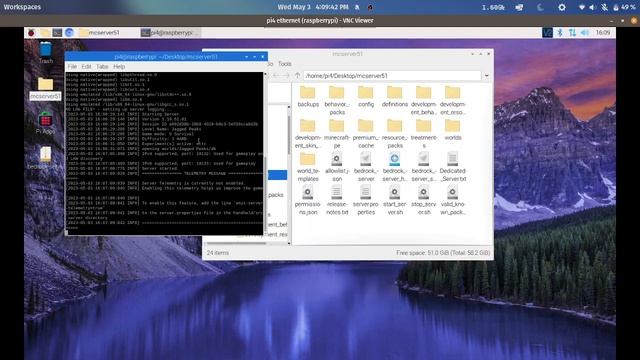Open the host battery 49% indicator
640x360 pixels.
point(624,7)
